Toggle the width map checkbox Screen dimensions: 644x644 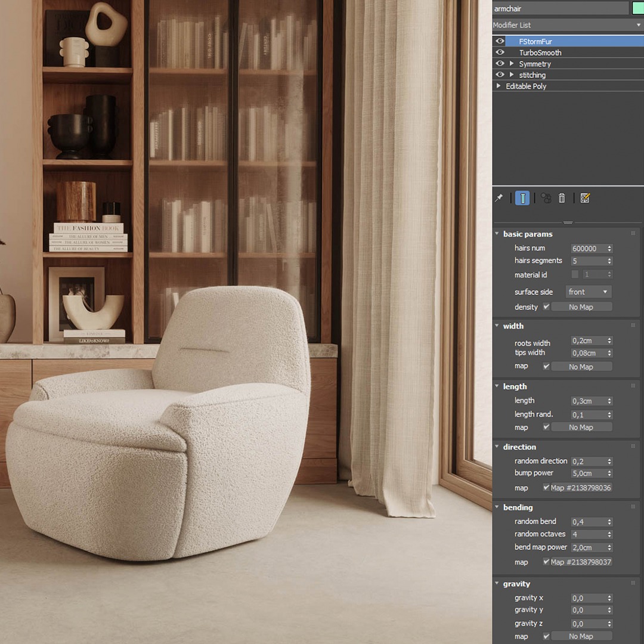point(546,366)
